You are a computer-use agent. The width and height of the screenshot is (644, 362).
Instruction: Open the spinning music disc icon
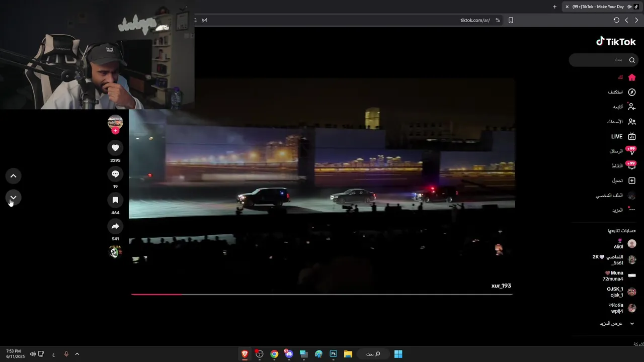115,252
